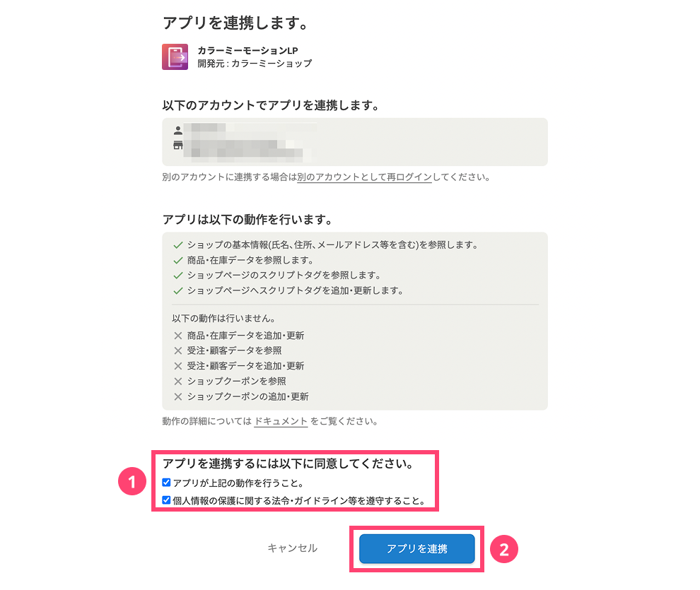The image size is (700, 590).
Task: Click the X icon beside ショップクーポンを参照
Action: click(178, 382)
